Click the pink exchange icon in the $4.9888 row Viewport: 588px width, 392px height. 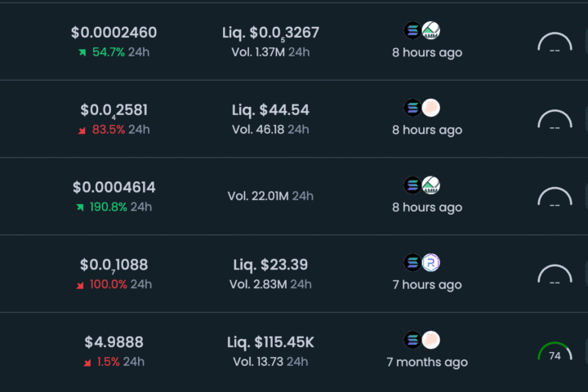[x=431, y=340]
